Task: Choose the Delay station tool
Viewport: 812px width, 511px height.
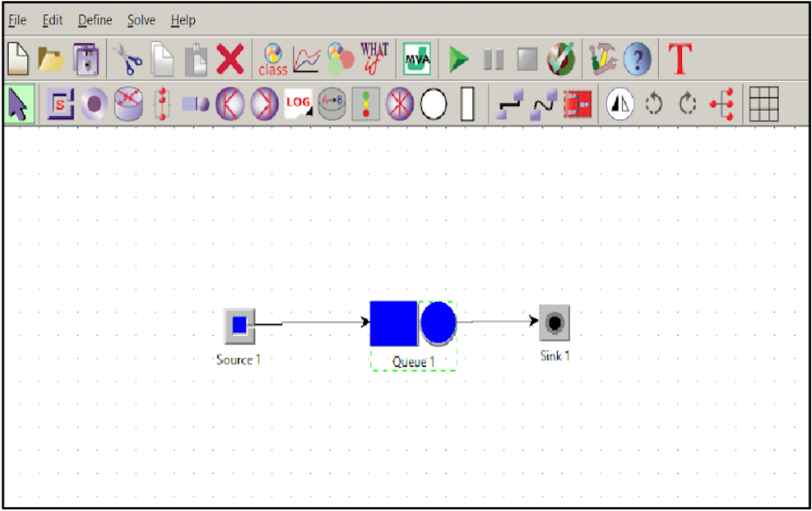Action: click(x=162, y=105)
